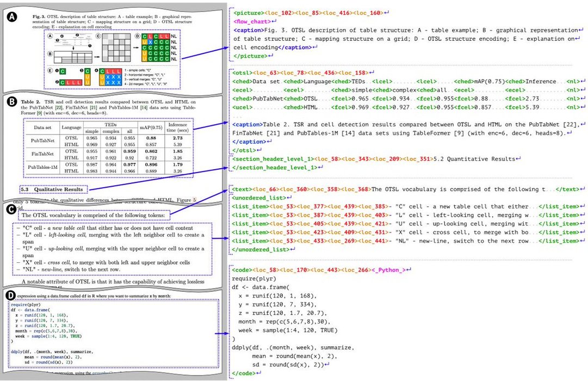This screenshot has height=381, width=588.
Task: Click the circled D marker
Action: [x=13, y=295]
